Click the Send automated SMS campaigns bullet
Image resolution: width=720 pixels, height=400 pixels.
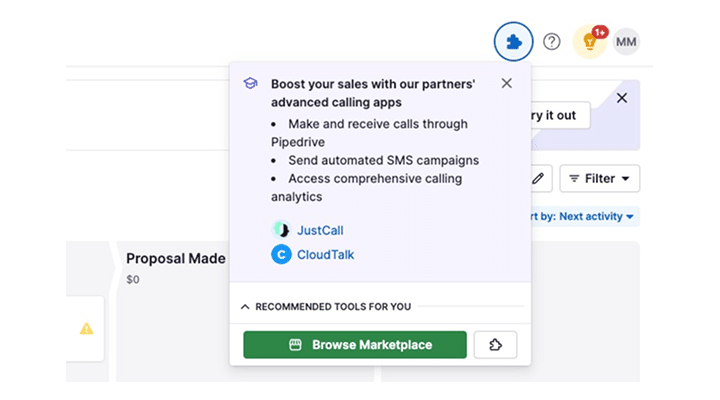[x=383, y=160]
